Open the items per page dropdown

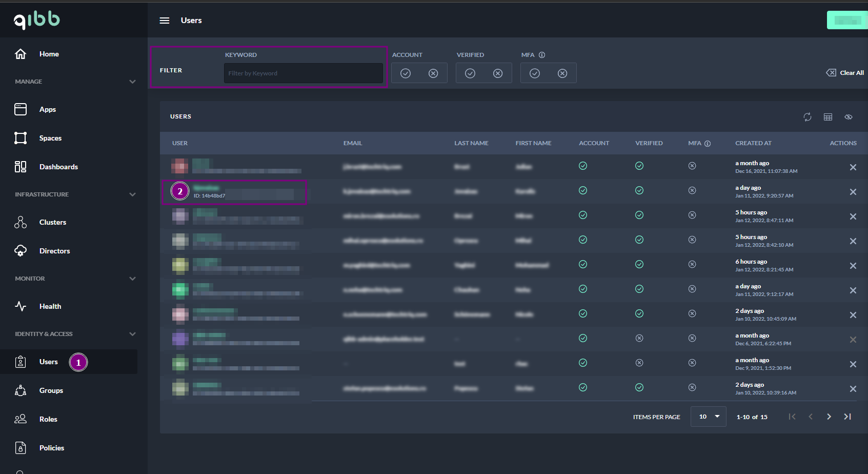tap(709, 417)
